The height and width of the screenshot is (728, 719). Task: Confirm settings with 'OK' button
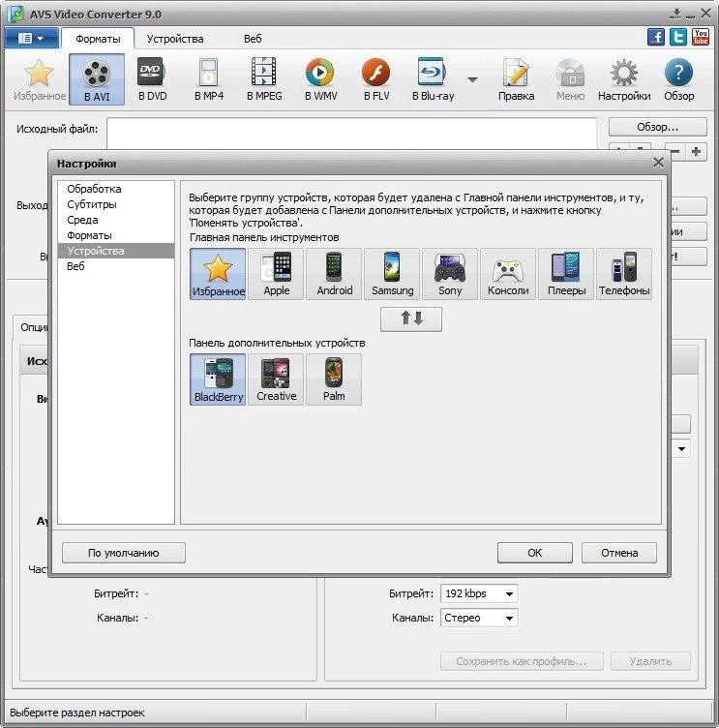tap(535, 553)
